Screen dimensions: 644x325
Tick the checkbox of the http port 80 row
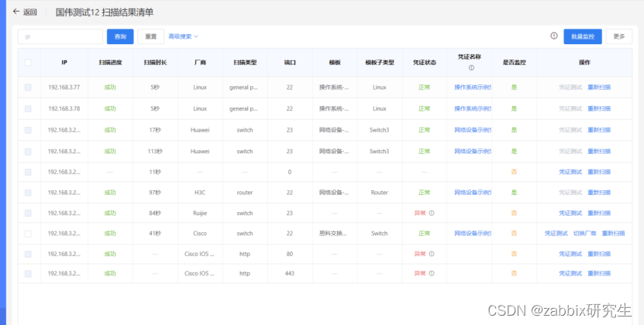[28, 254]
